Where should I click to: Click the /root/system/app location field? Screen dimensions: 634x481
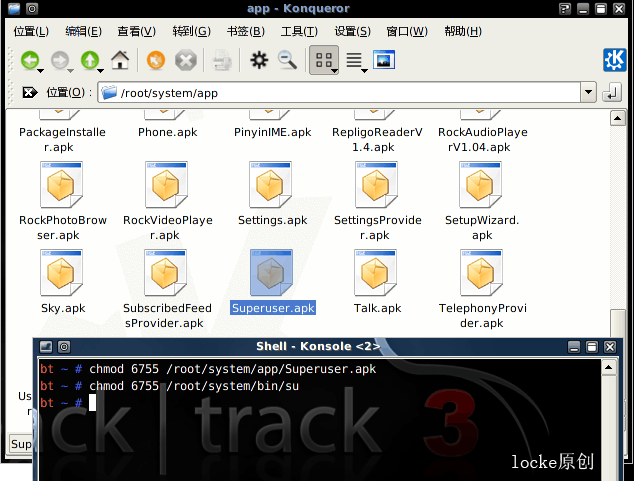[x=339, y=93]
